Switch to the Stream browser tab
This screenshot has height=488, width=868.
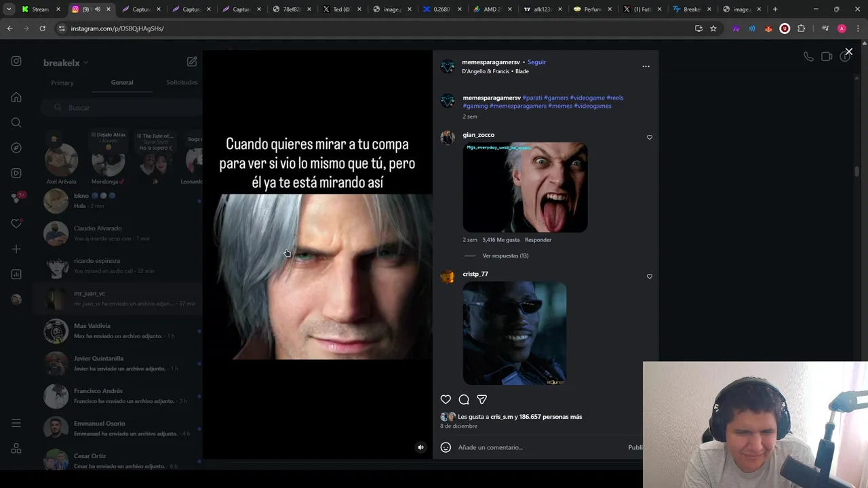41,9
